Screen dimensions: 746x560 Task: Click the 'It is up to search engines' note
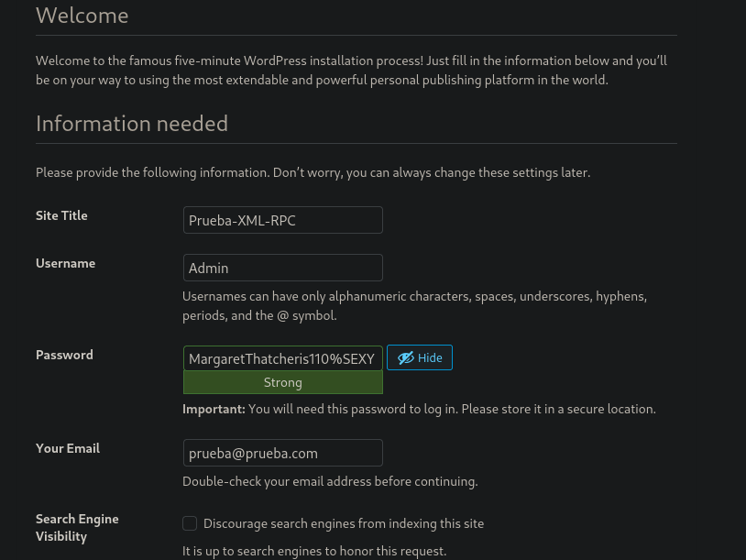click(313, 551)
